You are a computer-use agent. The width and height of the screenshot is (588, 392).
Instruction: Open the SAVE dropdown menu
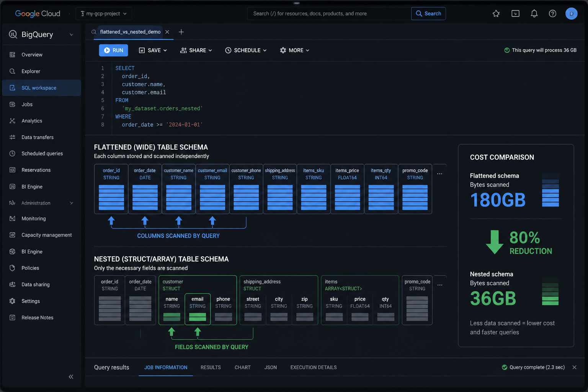click(153, 50)
